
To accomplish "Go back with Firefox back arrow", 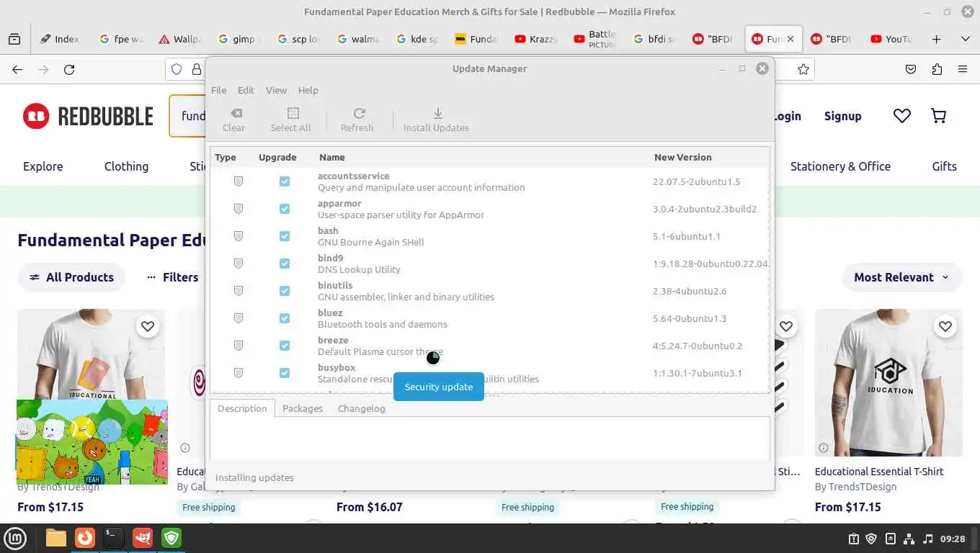I will point(17,70).
